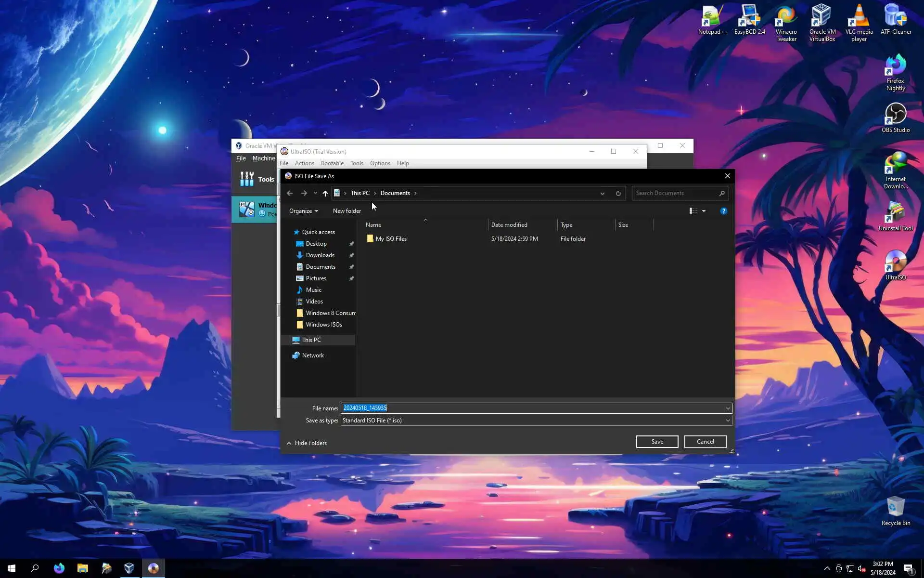
Task: Open Firefox Nightly from the taskbar
Action: pos(59,568)
